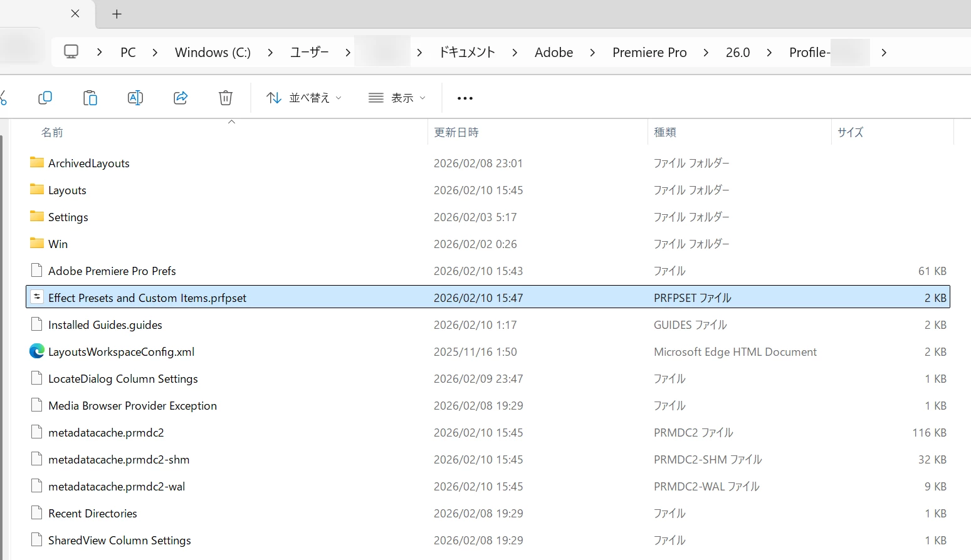Click the Recent Directories file icon

click(x=37, y=513)
